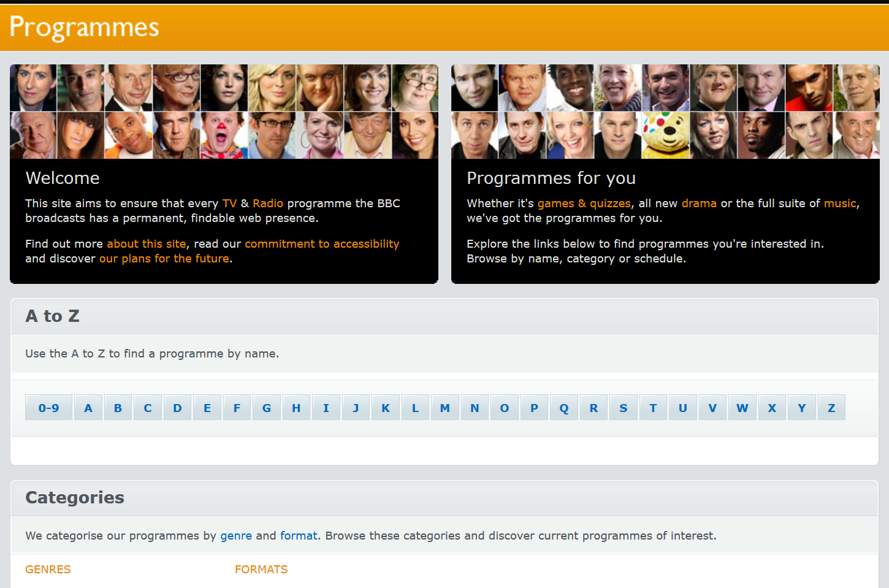889x588 pixels.
Task: Jump to letter X programmes
Action: (x=772, y=408)
